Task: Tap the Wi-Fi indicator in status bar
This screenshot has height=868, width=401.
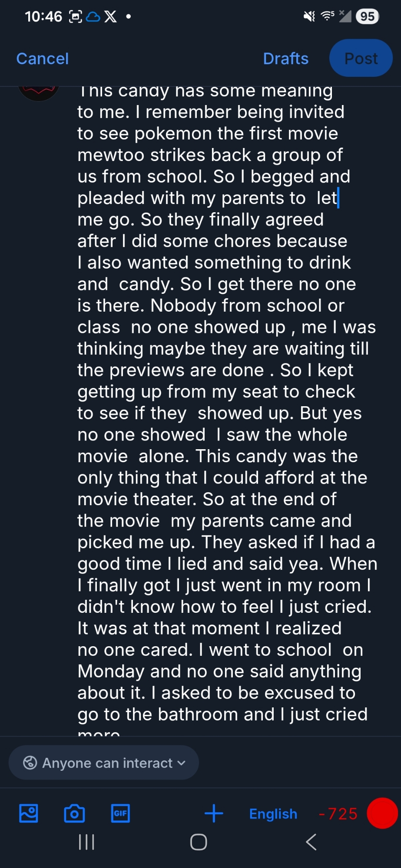Action: pos(327,16)
